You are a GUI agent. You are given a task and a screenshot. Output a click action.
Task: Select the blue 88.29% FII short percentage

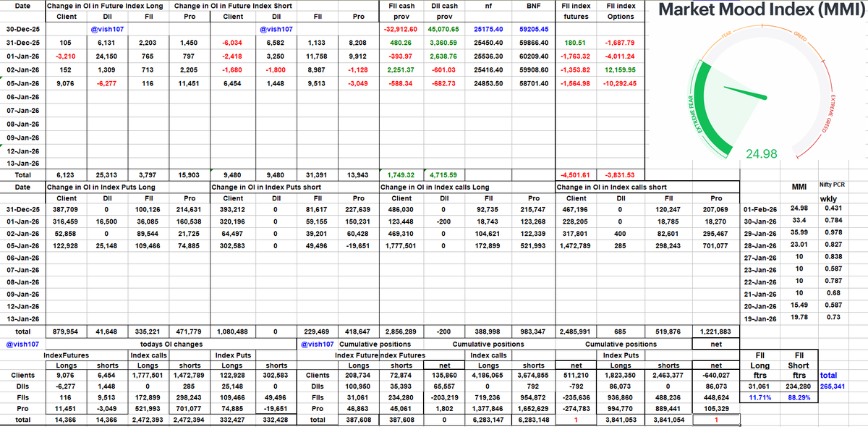(x=799, y=399)
